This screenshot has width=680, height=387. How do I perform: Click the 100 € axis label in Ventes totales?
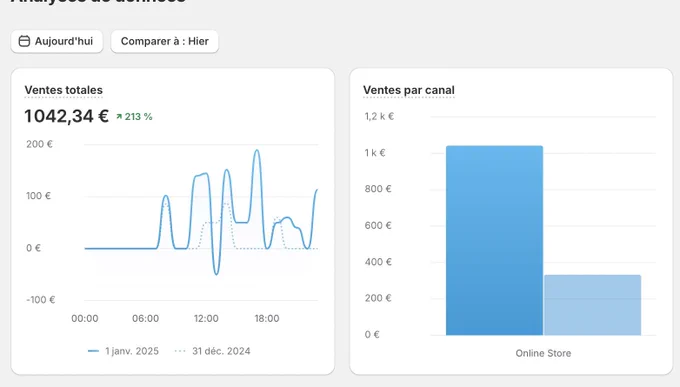pos(39,196)
